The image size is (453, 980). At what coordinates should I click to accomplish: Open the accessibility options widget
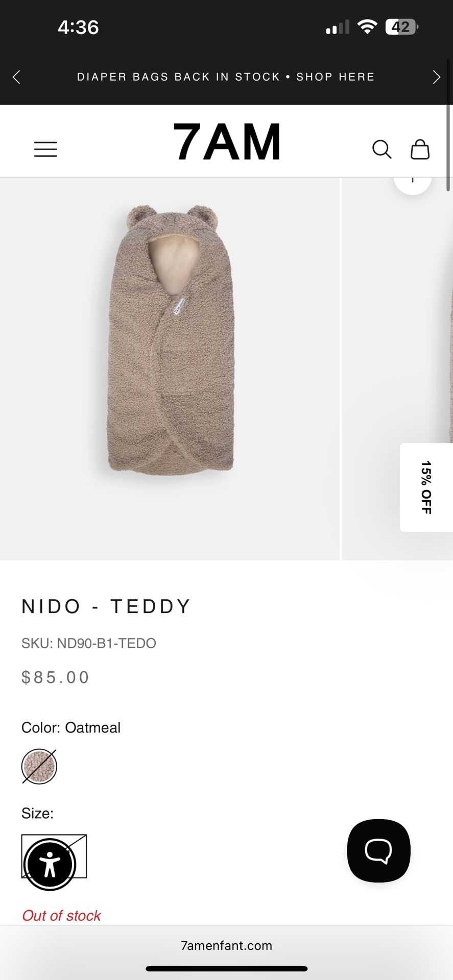(x=50, y=865)
